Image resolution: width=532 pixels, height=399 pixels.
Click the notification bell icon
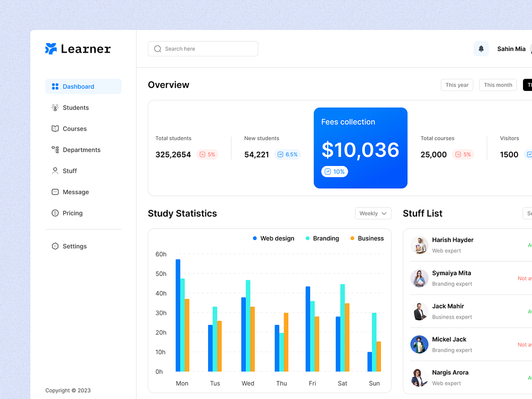tap(481, 49)
